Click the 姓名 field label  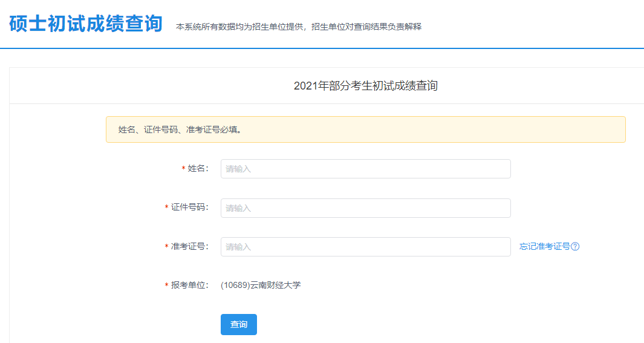pyautogui.click(x=197, y=168)
